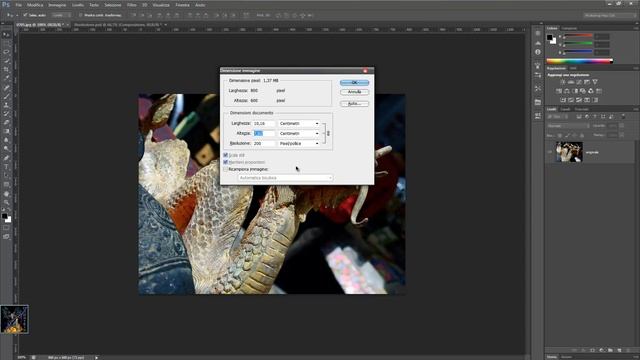The width and height of the screenshot is (640, 360).
Task: Add a Hue/Saturation adjustment
Action: pyautogui.click(x=559, y=91)
